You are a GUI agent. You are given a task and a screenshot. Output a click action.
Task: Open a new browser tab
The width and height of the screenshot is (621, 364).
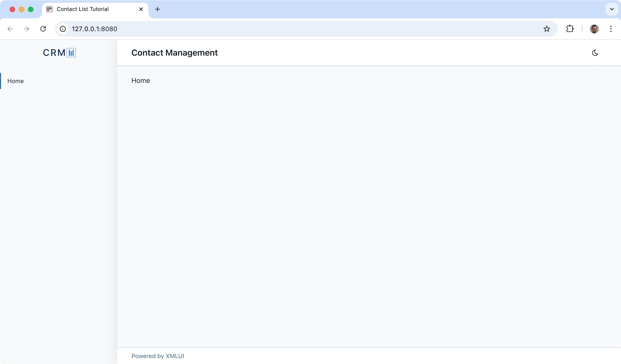[x=158, y=9]
